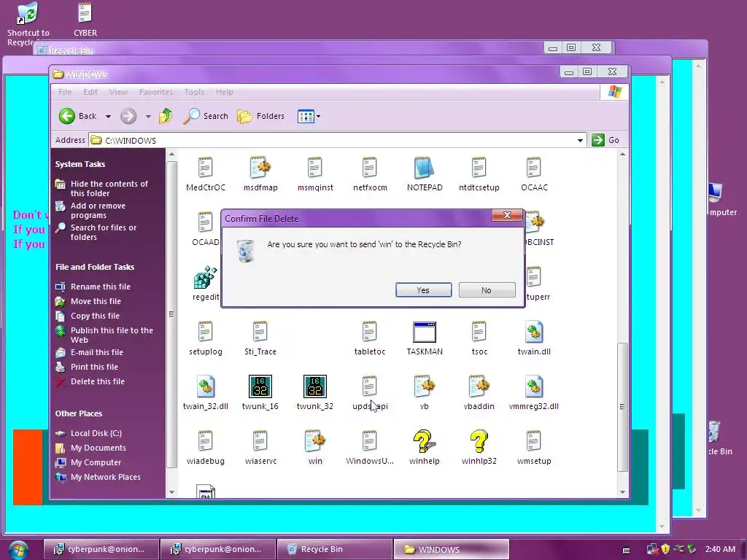Open the NOTEPAD file icon
The width and height of the screenshot is (747, 560).
pos(425,168)
